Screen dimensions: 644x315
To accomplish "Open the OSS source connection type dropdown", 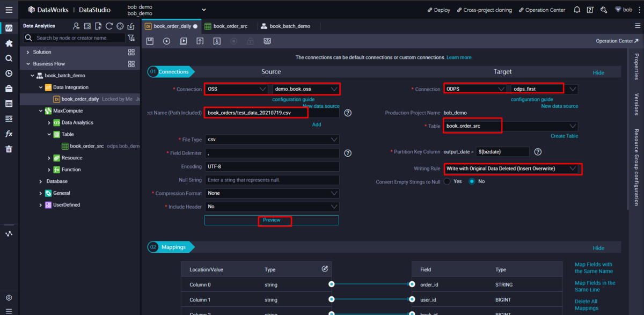I will [x=236, y=89].
